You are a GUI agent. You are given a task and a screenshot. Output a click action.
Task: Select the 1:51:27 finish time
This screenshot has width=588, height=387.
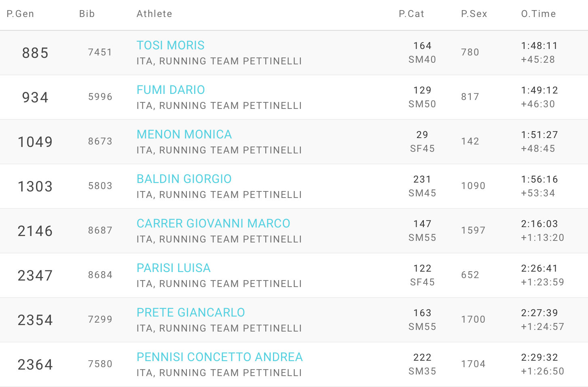click(x=539, y=135)
